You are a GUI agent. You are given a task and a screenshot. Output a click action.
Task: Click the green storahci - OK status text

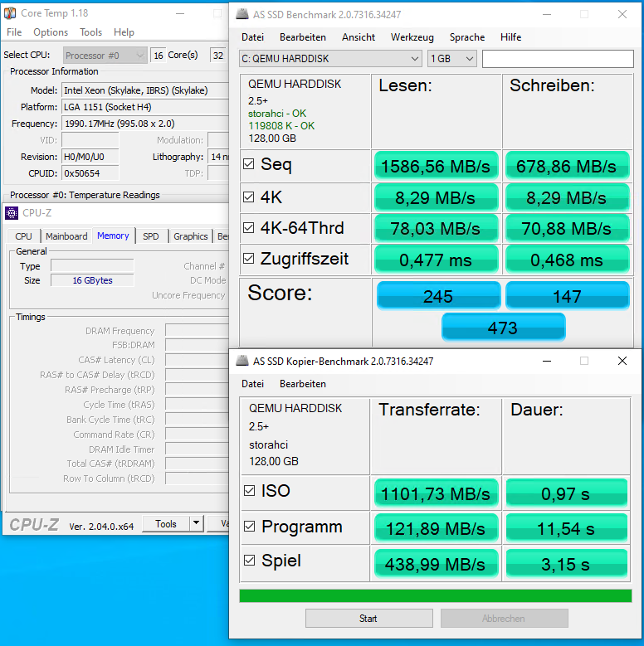(277, 114)
